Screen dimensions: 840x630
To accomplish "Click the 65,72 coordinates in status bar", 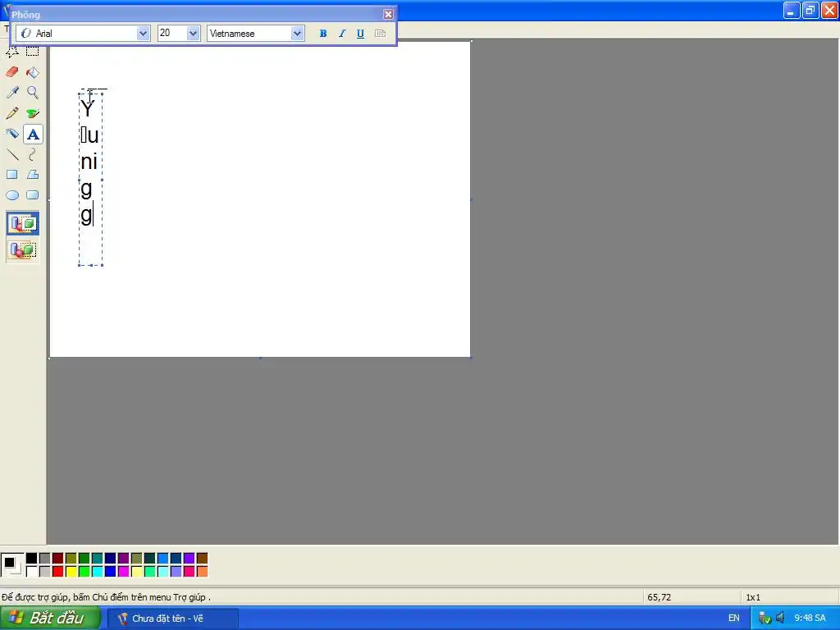I will tap(659, 597).
